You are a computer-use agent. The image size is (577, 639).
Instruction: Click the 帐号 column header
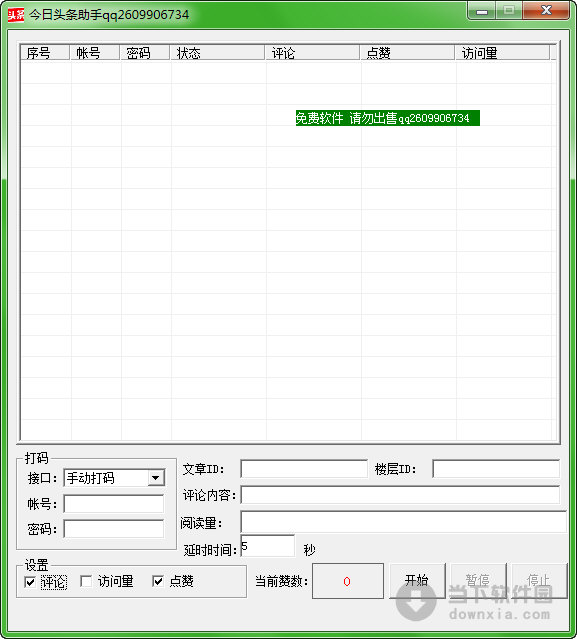pos(95,53)
